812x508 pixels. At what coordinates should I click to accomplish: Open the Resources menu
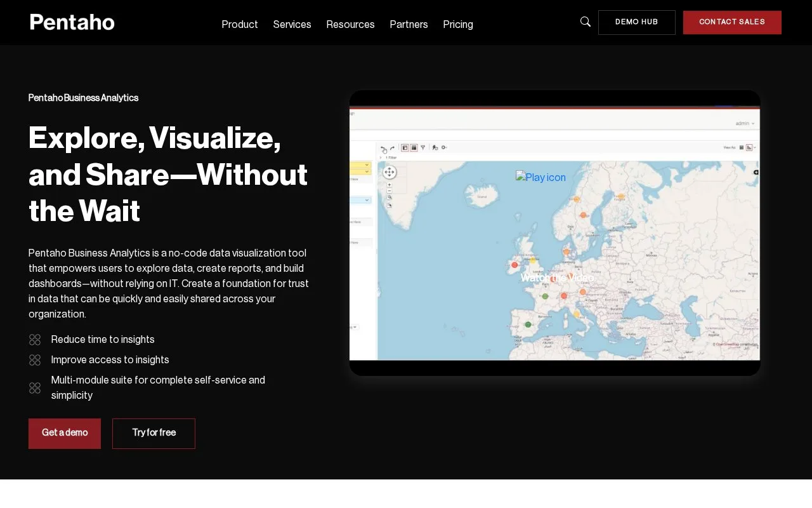coord(350,24)
